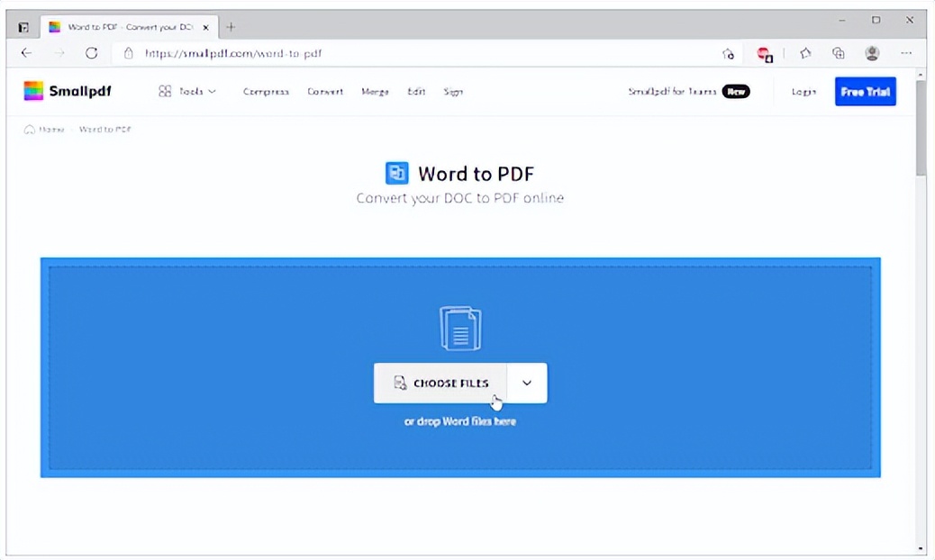The width and height of the screenshot is (935, 560).
Task: Open the Tools grid icon
Action: 165,91
